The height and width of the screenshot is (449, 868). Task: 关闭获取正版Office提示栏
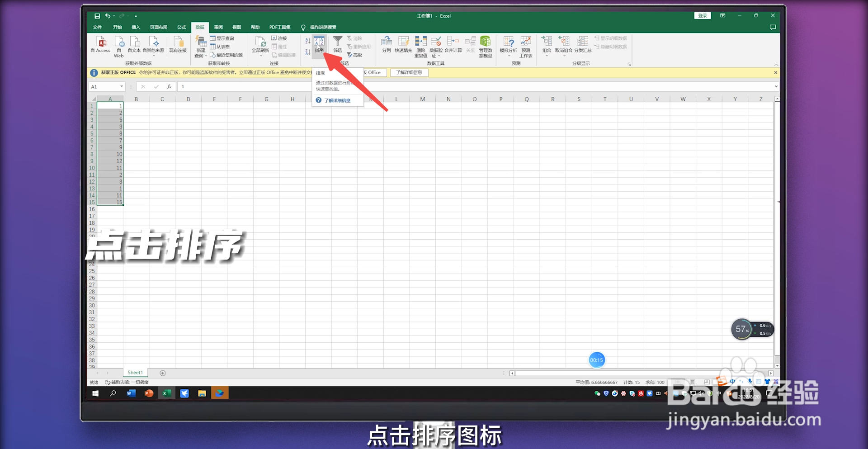click(775, 72)
